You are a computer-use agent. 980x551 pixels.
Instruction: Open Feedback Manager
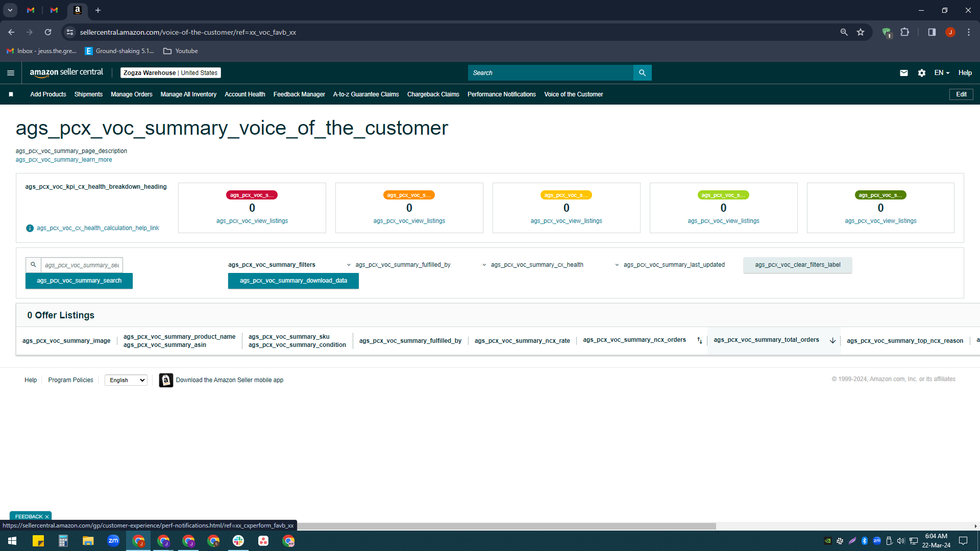(x=299, y=94)
